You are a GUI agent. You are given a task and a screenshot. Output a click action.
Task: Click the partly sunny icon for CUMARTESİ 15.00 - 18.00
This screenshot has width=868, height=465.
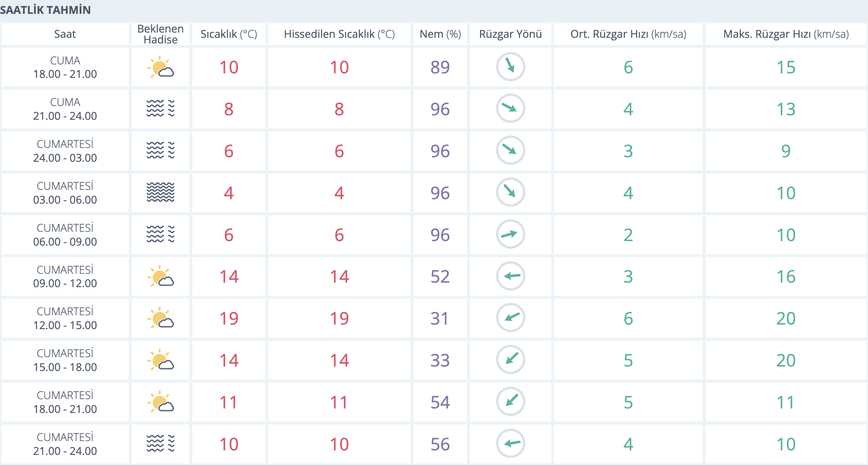(x=161, y=360)
